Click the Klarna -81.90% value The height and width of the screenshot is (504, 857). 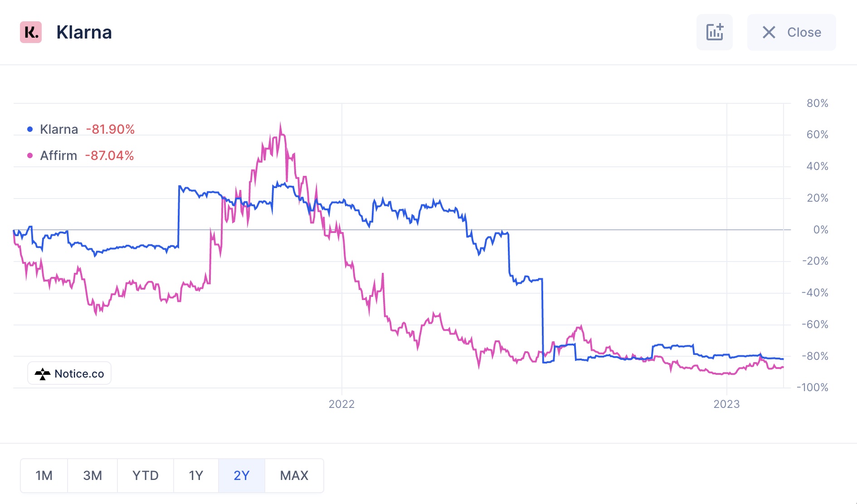110,129
